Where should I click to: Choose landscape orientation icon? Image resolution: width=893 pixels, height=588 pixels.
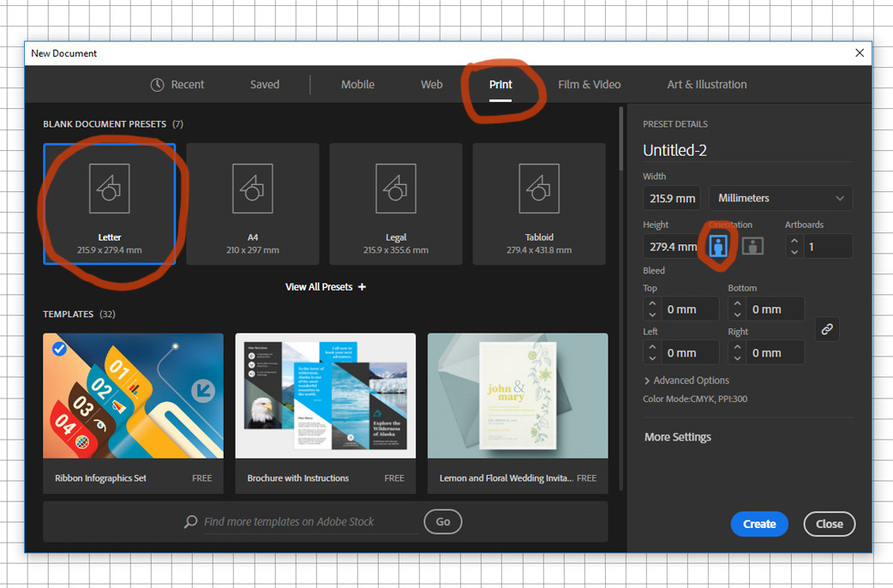(x=753, y=246)
